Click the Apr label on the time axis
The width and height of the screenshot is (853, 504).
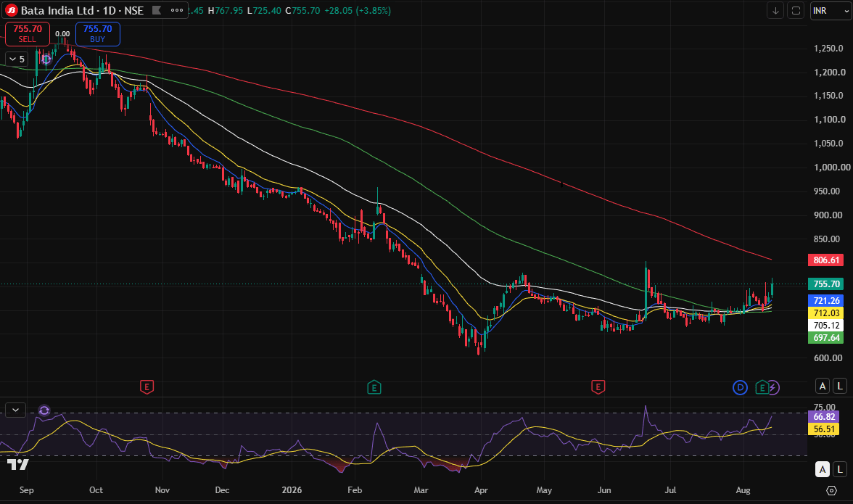click(481, 490)
